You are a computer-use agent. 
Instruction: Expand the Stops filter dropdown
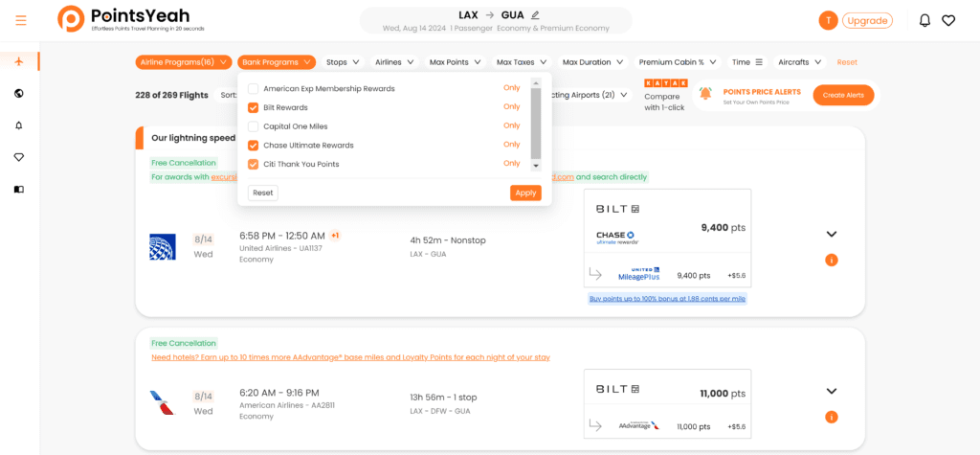click(x=343, y=62)
